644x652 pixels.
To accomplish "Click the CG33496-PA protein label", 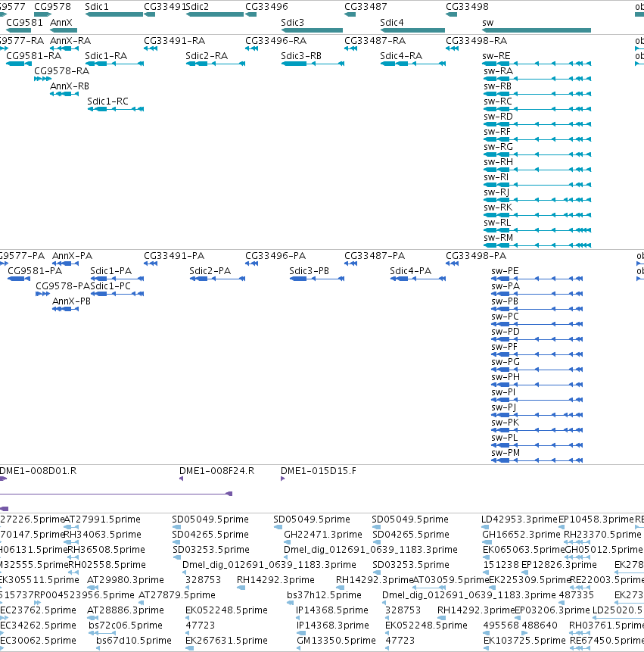I will click(275, 256).
